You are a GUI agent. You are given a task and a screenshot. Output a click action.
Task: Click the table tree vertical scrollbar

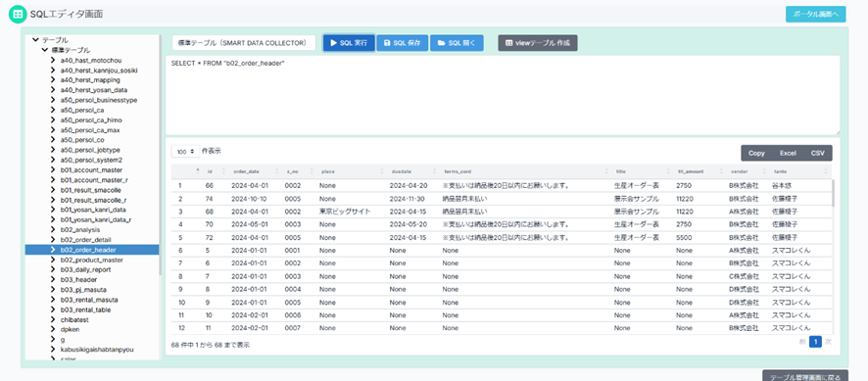coord(161,155)
